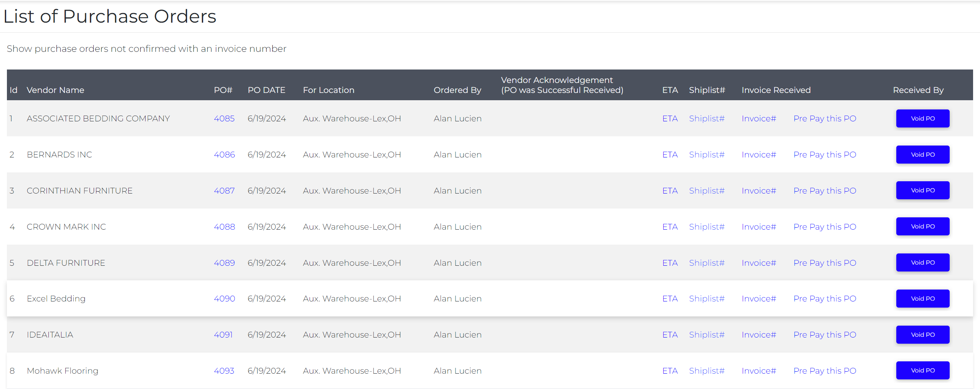
Task: Open PO number 4086 link
Action: (224, 154)
